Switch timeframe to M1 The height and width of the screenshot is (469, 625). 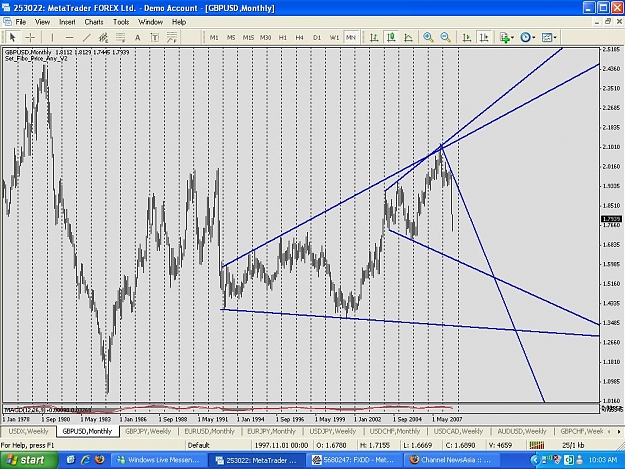214,37
